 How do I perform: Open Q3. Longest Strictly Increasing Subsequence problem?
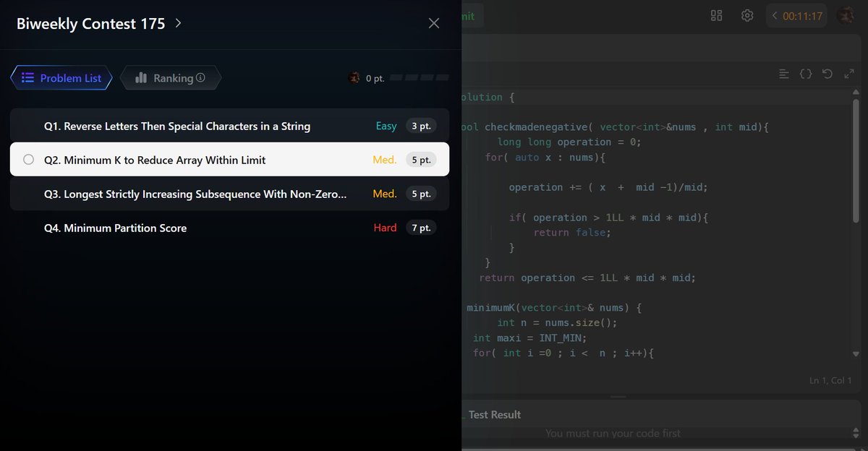tap(229, 194)
